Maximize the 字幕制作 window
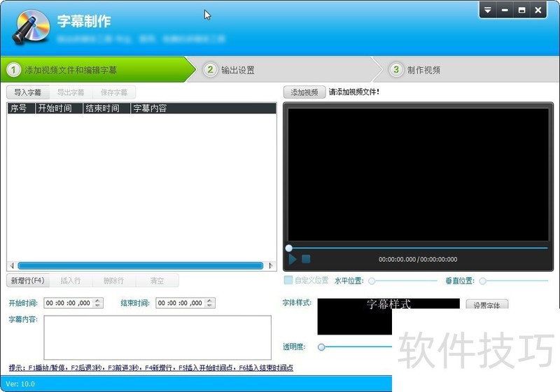The height and width of the screenshot is (392, 560). (x=521, y=10)
